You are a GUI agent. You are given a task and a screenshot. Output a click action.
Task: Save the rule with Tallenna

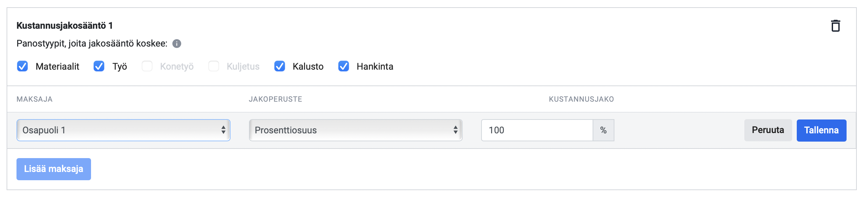point(821,130)
